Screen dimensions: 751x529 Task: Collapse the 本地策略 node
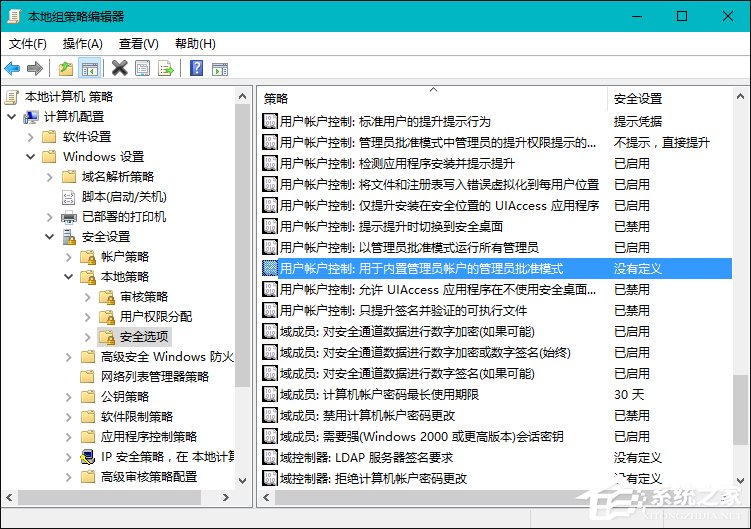click(x=68, y=276)
